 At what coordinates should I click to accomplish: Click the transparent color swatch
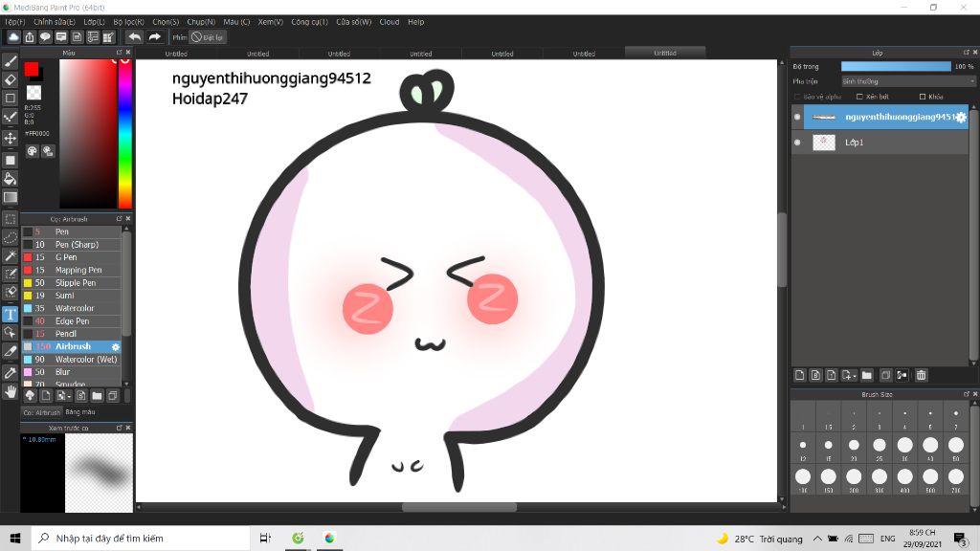pos(33,93)
